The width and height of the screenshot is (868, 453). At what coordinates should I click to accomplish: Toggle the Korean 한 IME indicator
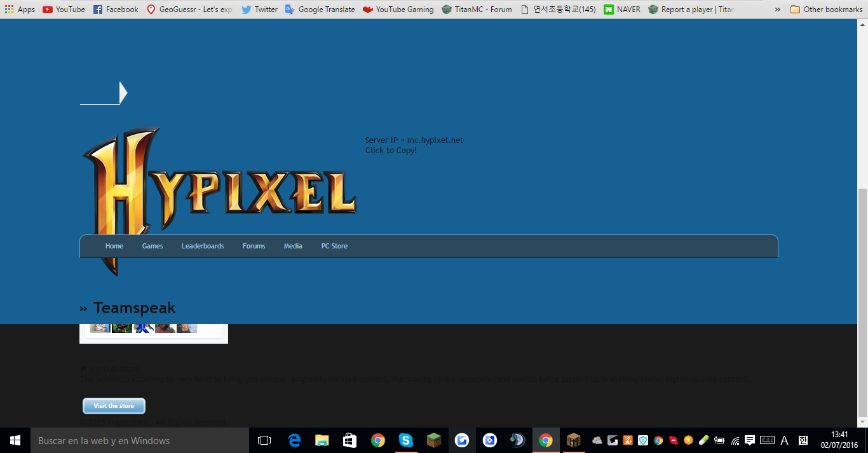click(x=803, y=440)
